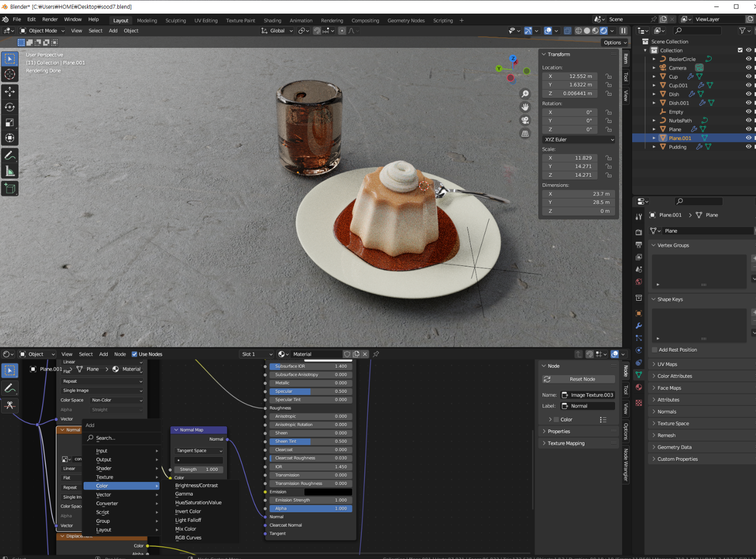Open the Tool properties tab
This screenshot has width=756, height=559.
point(639,217)
